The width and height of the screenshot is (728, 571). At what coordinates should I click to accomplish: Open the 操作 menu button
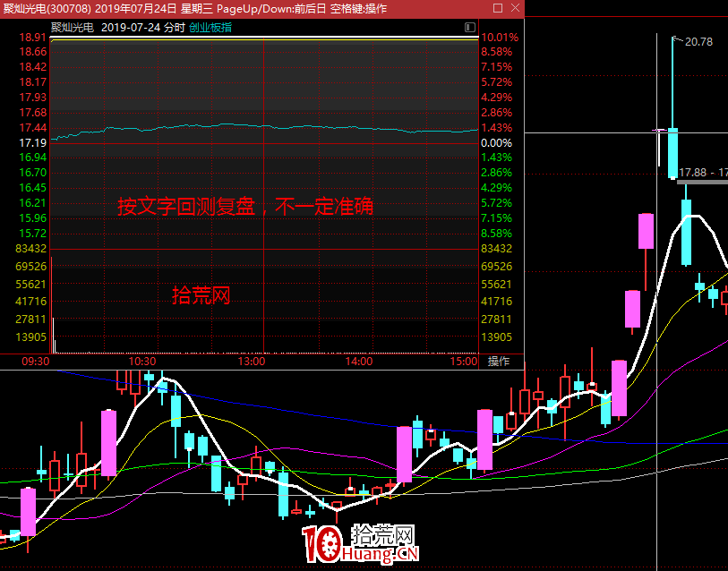pyautogui.click(x=499, y=362)
